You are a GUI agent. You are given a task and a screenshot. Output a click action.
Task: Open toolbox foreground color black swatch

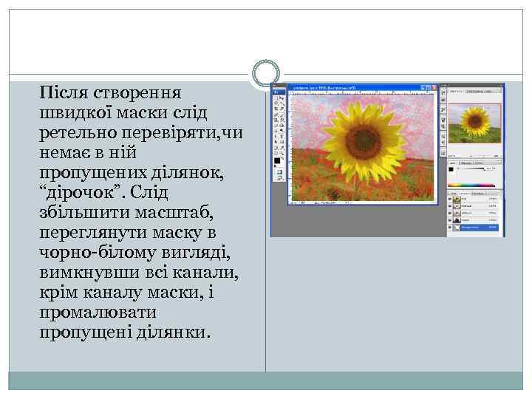[277, 160]
